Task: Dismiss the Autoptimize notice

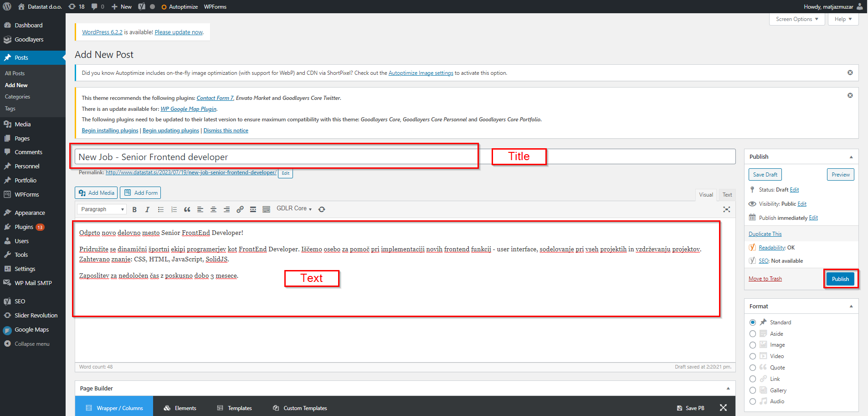Action: [850, 73]
